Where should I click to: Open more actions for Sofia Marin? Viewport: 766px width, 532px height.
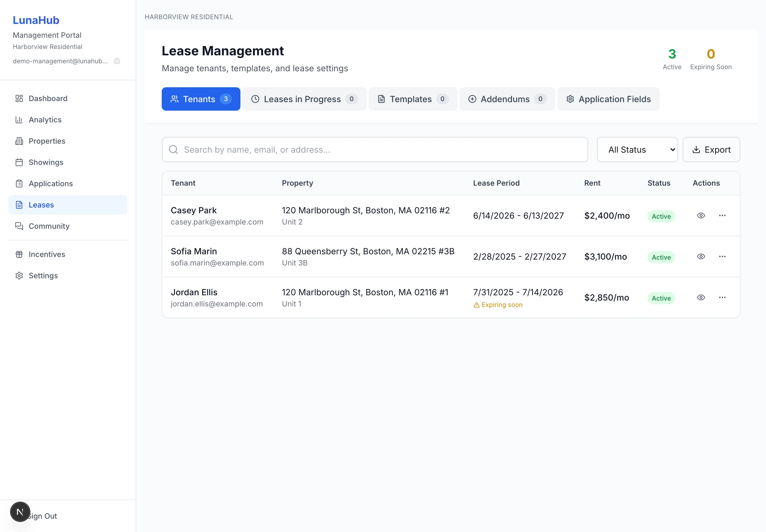[x=722, y=257]
